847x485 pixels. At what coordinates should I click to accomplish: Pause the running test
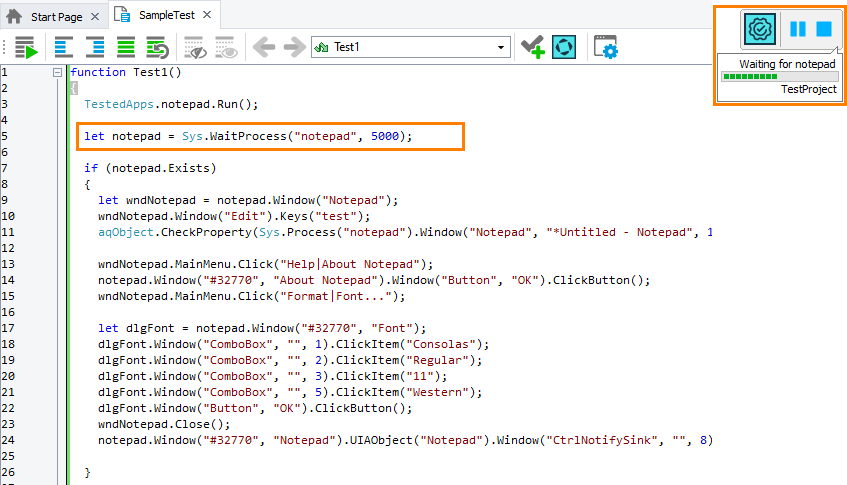[x=798, y=29]
